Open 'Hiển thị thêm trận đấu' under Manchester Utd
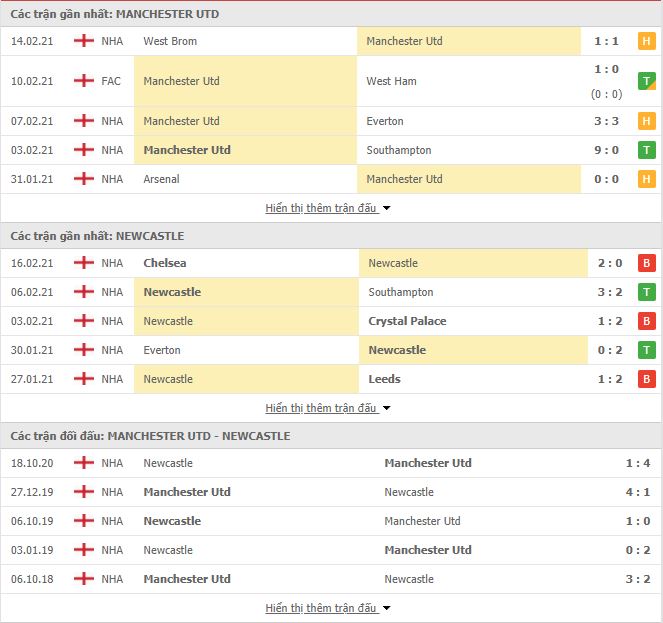 (x=321, y=208)
